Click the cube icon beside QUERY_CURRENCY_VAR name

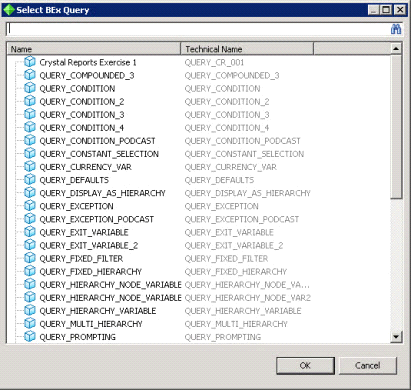tap(30, 167)
